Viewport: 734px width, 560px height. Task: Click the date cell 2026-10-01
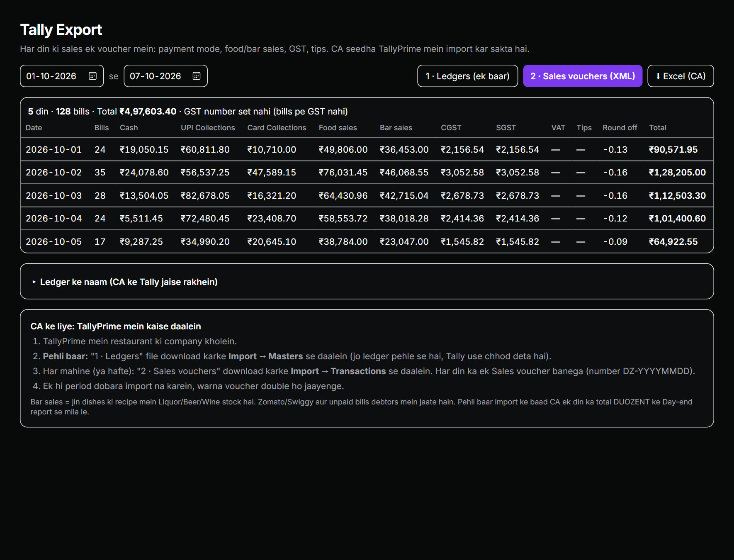point(53,149)
